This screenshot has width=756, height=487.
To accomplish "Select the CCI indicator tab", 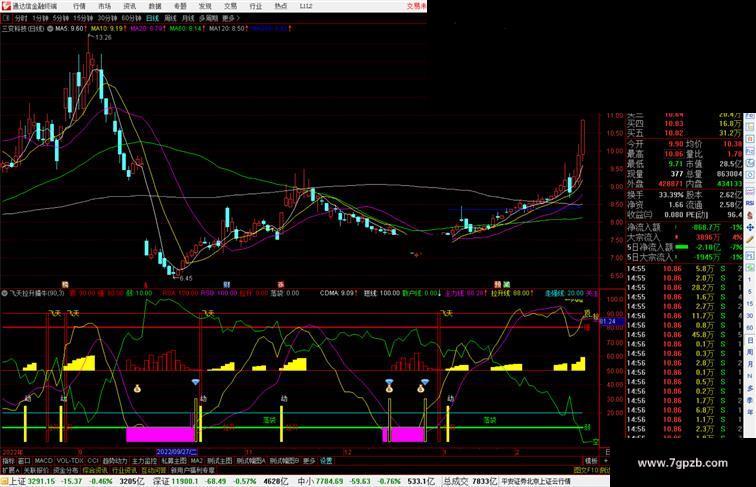I will point(93,461).
